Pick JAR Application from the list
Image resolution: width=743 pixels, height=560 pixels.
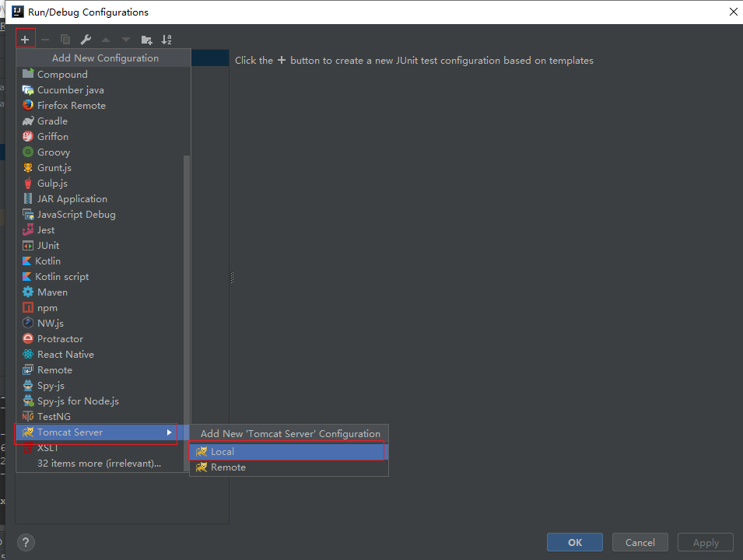[72, 199]
